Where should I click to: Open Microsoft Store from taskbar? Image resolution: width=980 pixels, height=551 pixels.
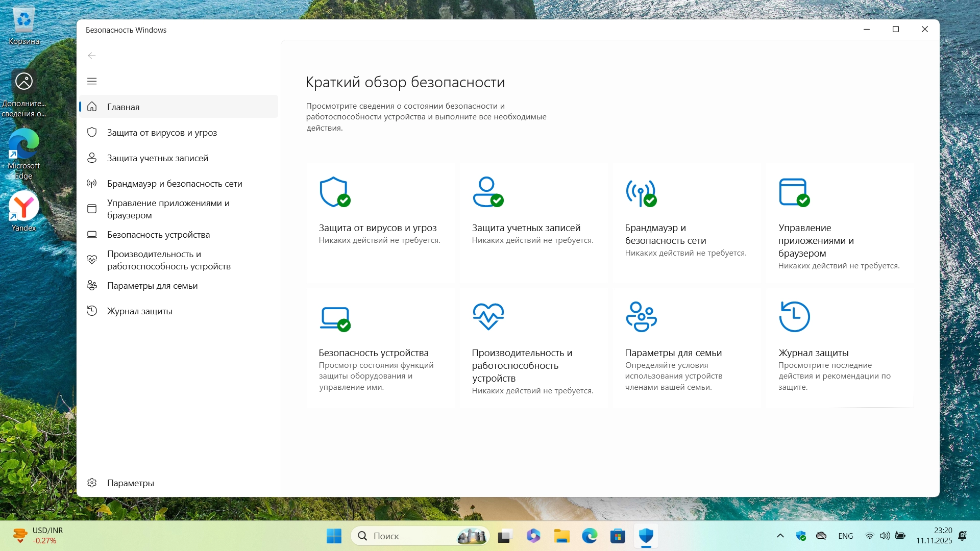618,536
